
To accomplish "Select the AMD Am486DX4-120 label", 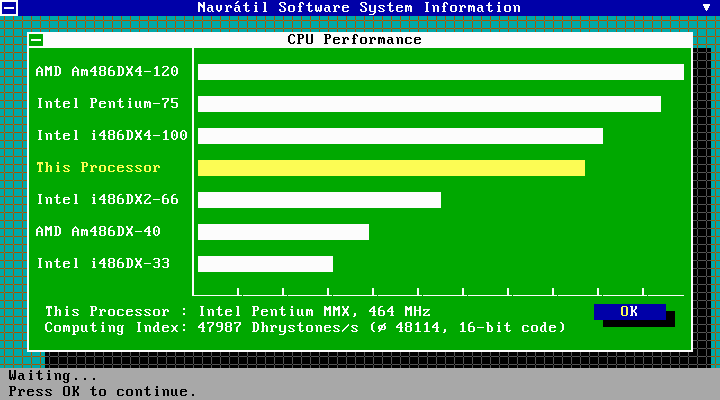I will [x=107, y=71].
